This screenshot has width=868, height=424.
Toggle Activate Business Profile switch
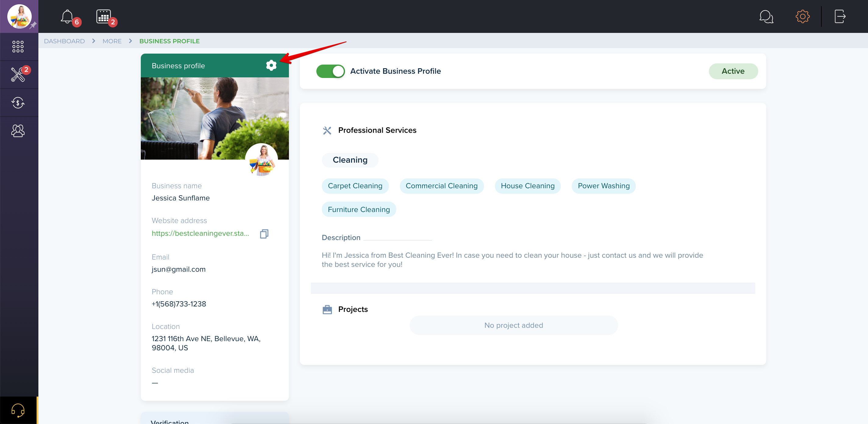tap(330, 71)
